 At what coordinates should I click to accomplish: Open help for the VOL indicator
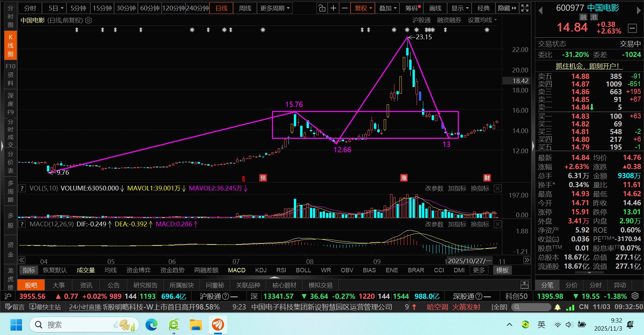(x=22, y=188)
